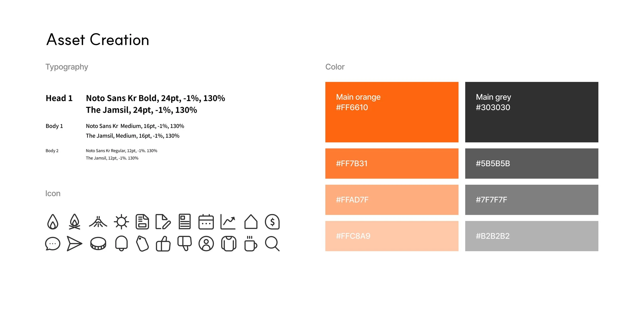
Task: Select the bell notification icon
Action: pos(121,243)
